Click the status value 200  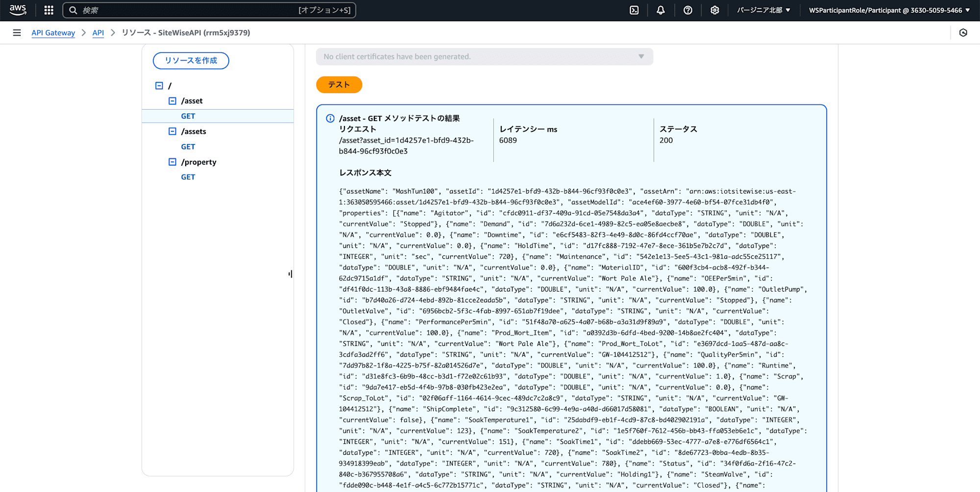pos(666,140)
